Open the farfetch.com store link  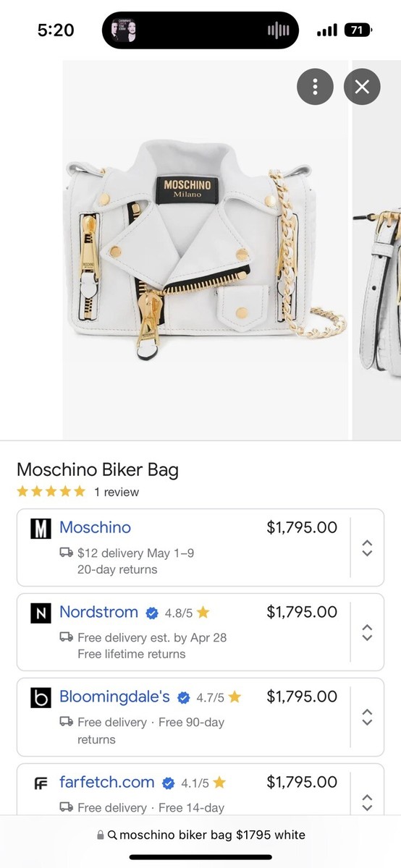pyautogui.click(x=107, y=782)
